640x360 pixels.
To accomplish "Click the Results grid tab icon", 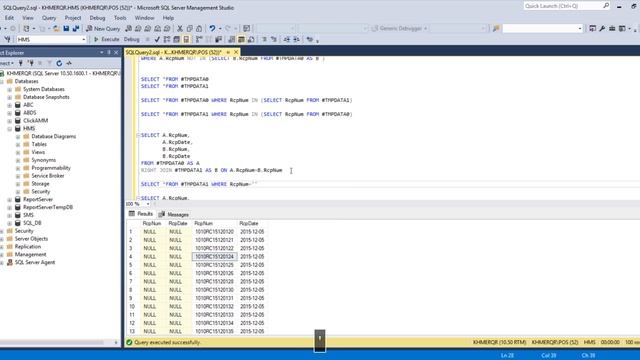I will pos(132,214).
